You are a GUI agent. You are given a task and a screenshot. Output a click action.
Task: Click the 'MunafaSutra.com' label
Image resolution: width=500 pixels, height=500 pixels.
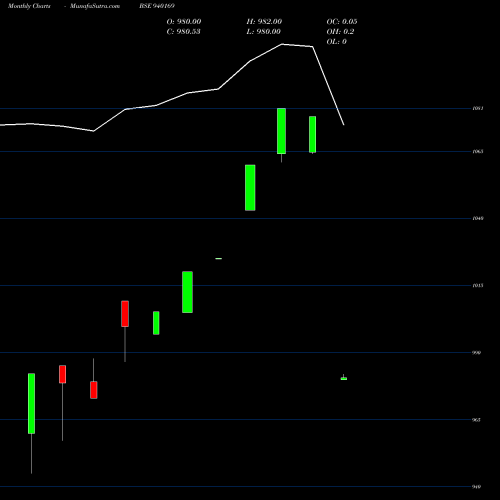(95, 6)
